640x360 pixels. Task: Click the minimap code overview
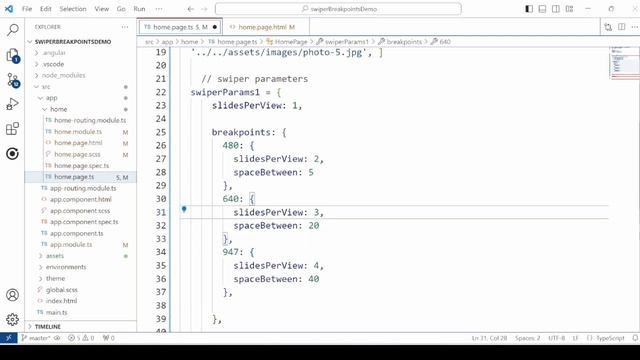tap(624, 62)
